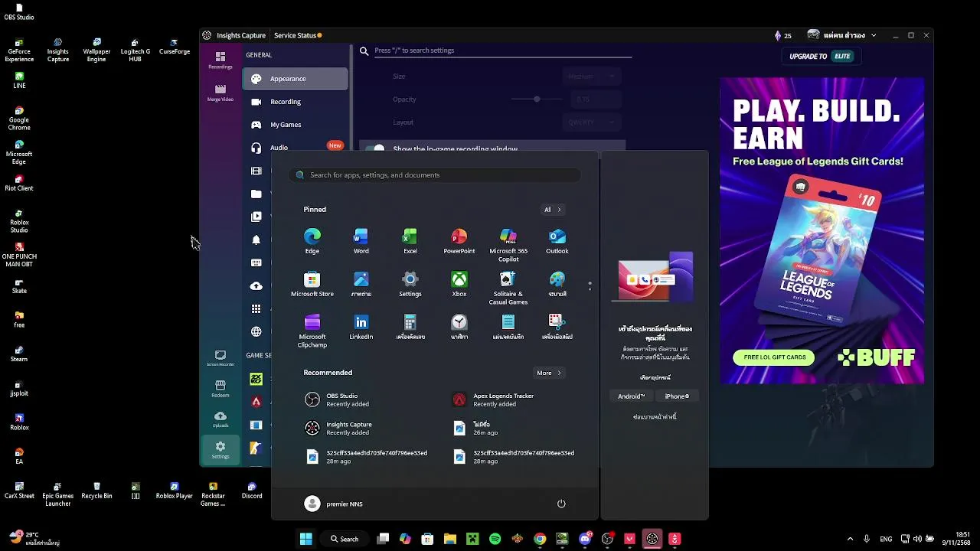Open PowerPoint from pinned apps
The width and height of the screenshot is (980, 551).
click(459, 241)
